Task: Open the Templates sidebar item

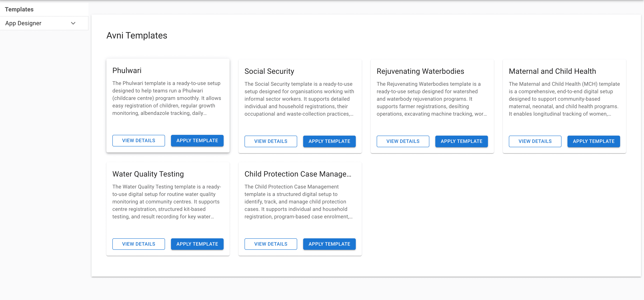Action: click(19, 9)
